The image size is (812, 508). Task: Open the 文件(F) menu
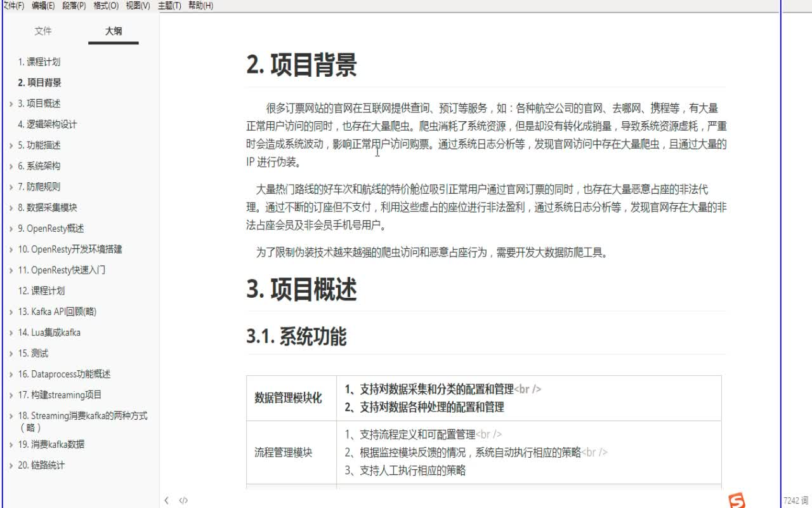tap(13, 5)
